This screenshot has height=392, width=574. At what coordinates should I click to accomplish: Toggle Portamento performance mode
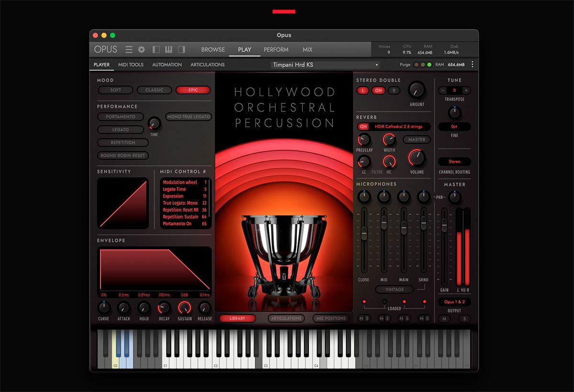coord(121,117)
